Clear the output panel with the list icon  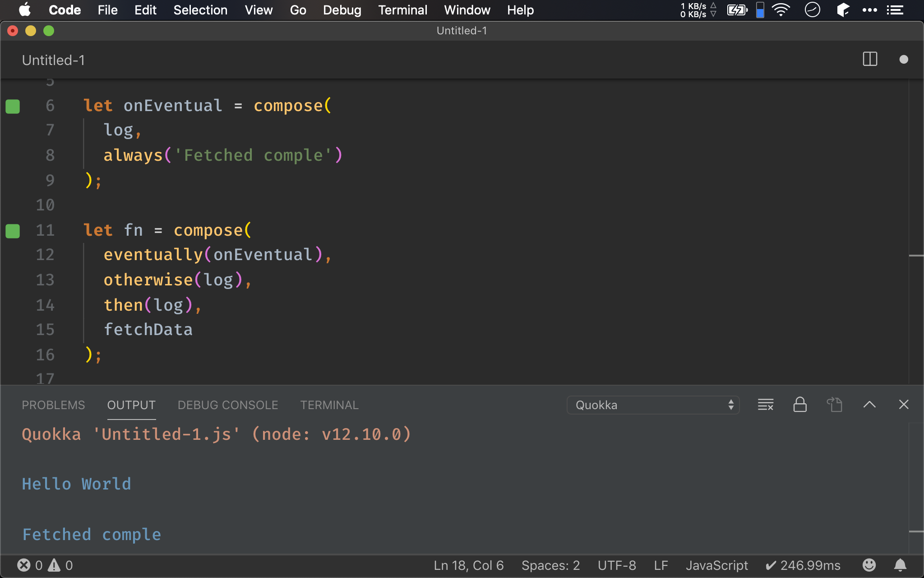766,405
